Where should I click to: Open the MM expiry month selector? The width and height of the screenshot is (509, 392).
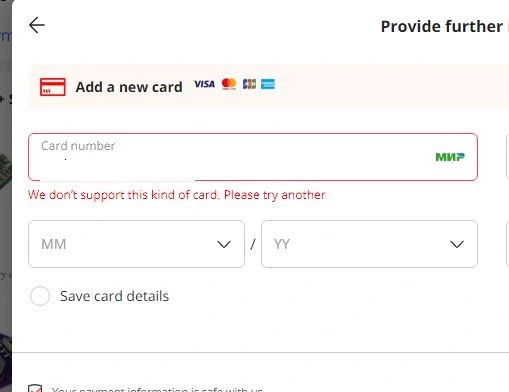point(136,244)
